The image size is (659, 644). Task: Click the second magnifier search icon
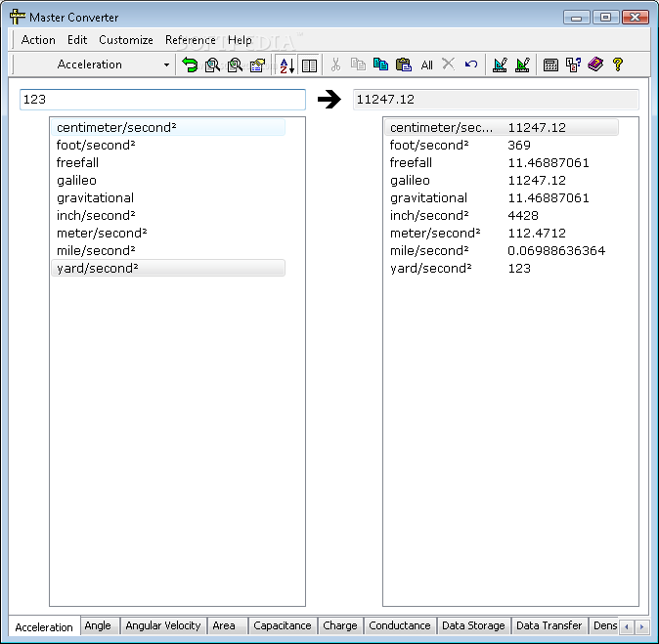[235, 64]
